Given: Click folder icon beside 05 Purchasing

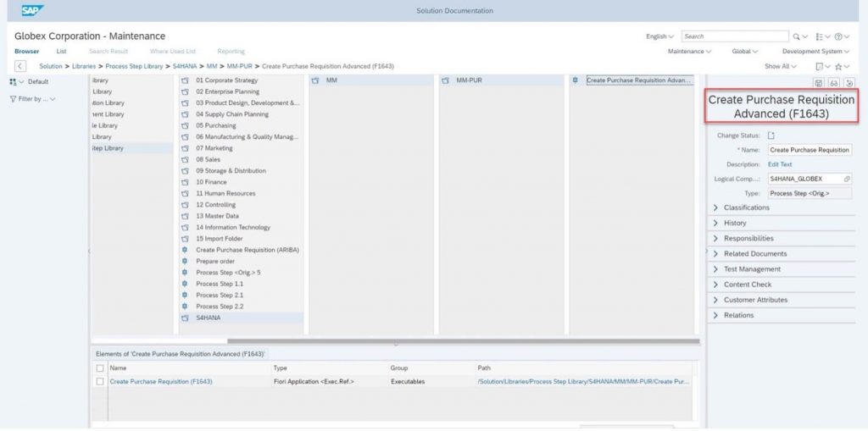Looking at the screenshot, I should (185, 125).
